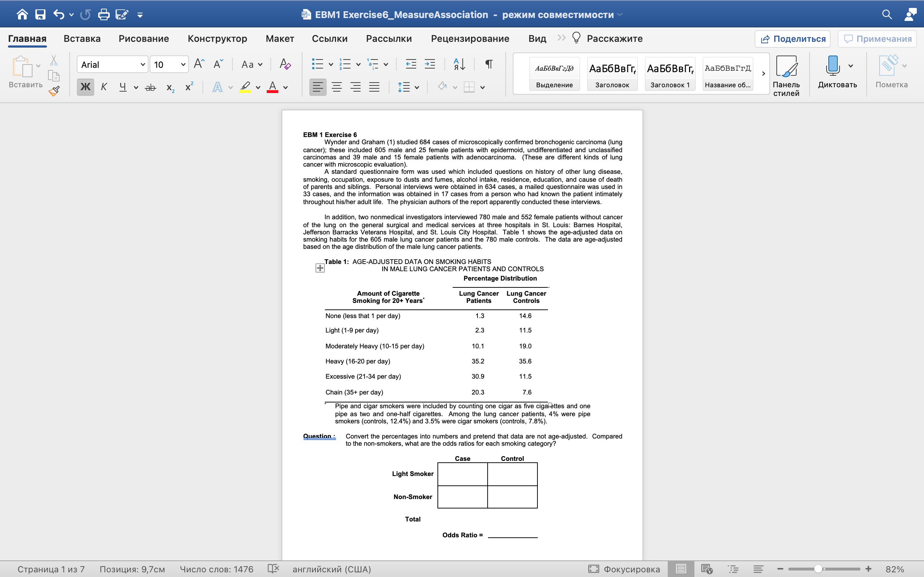
Task: Click the Поделиться button
Action: coord(792,38)
